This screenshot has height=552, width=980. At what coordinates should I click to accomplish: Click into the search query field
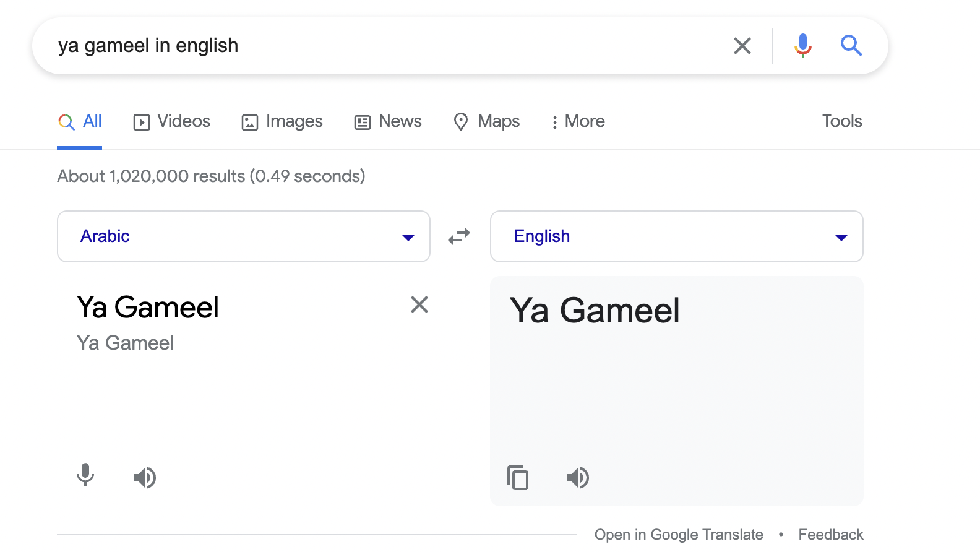pyautogui.click(x=384, y=46)
